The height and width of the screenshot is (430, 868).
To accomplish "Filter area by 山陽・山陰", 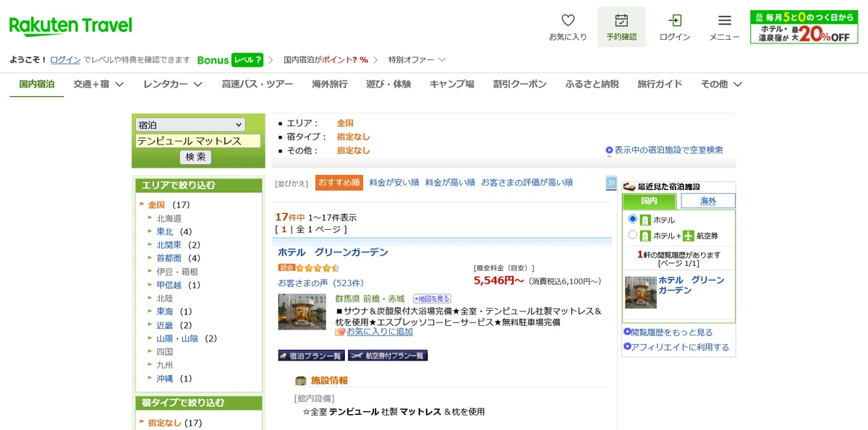I will [x=178, y=338].
